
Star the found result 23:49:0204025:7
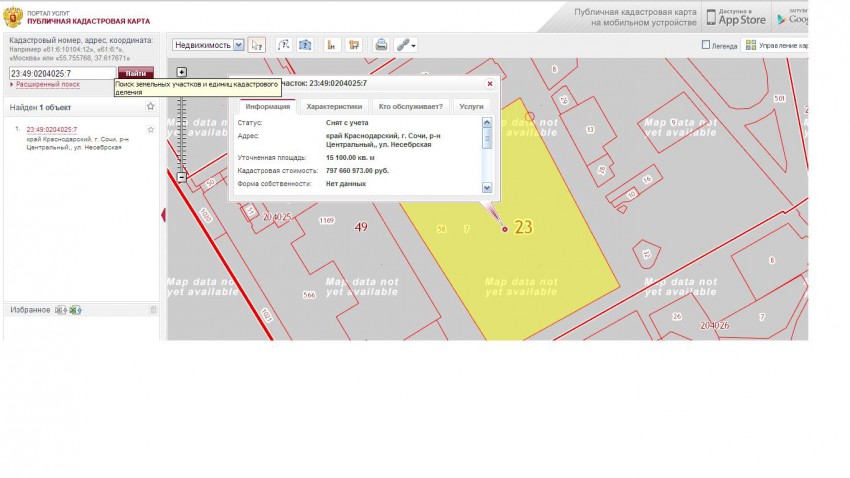point(151,130)
